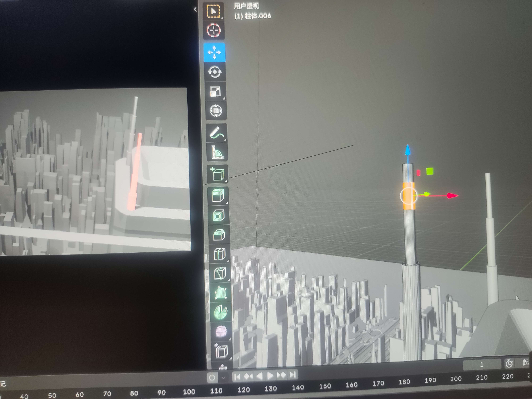Jump to the timeline end frame
Image resolution: width=532 pixels, height=399 pixels.
click(292, 375)
